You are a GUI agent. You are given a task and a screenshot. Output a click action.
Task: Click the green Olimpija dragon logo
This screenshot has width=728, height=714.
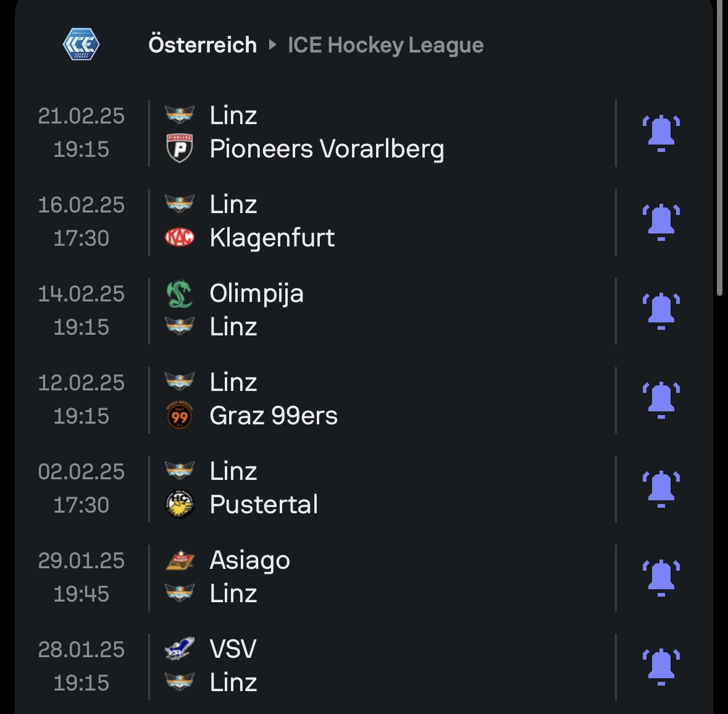(x=180, y=294)
